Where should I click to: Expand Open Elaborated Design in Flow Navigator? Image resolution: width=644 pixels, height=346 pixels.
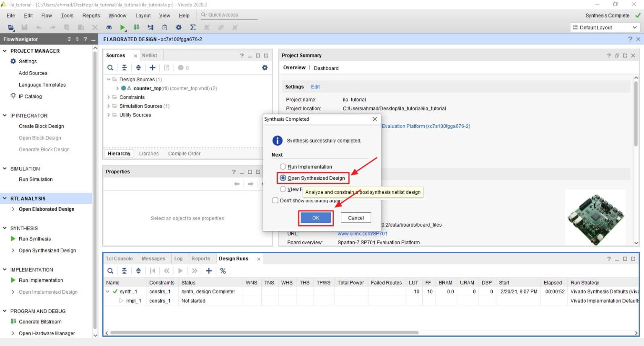pyautogui.click(x=13, y=209)
